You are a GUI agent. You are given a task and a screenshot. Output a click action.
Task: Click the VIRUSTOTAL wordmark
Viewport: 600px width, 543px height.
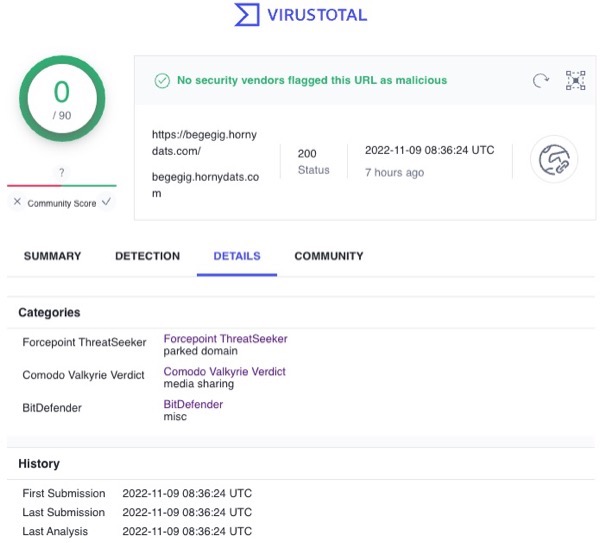click(317, 15)
